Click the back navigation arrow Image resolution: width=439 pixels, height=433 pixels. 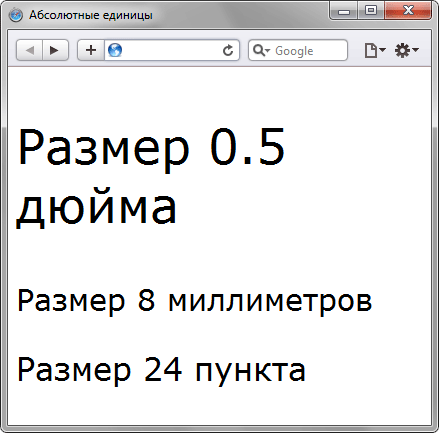(30, 50)
